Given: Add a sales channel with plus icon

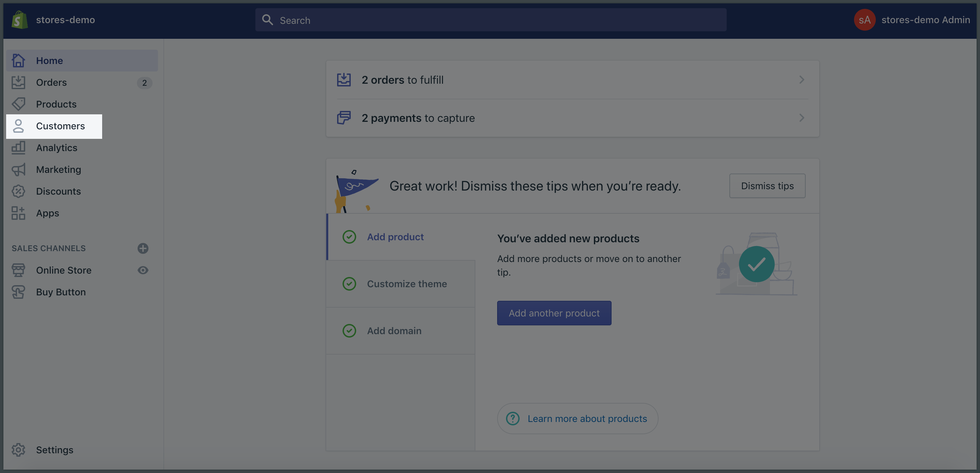Looking at the screenshot, I should 143,248.
